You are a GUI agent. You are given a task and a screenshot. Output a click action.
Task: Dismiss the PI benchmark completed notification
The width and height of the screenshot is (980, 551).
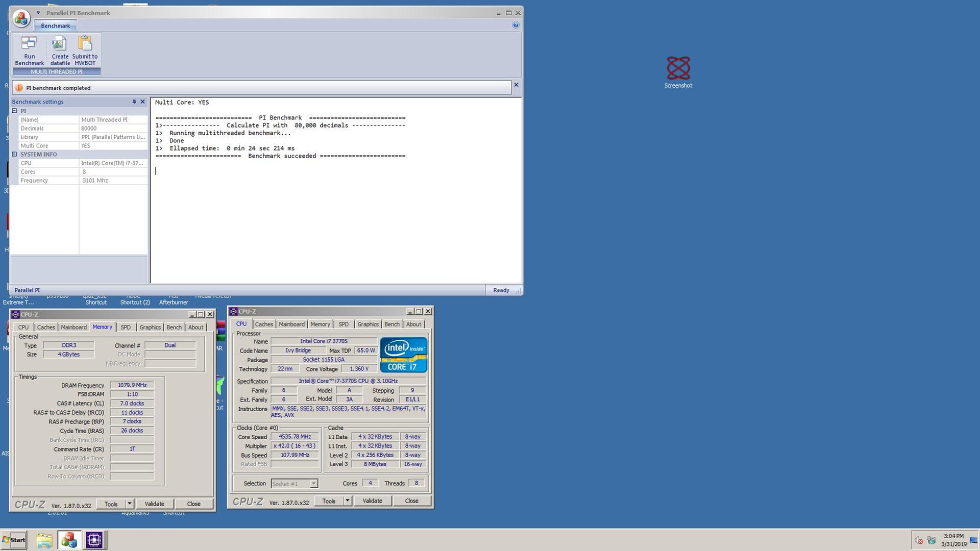click(516, 85)
